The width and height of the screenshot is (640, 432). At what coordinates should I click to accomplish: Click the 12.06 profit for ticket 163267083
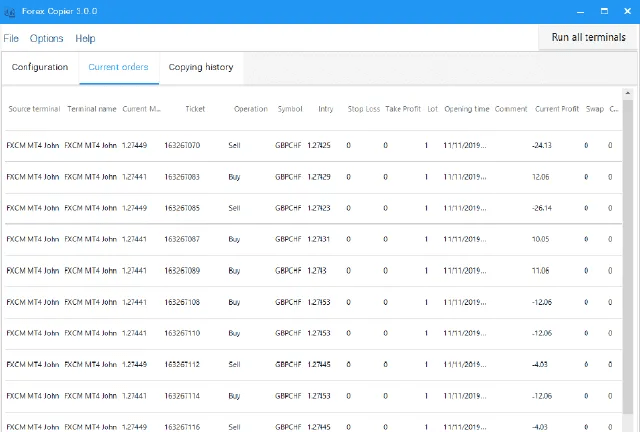(x=541, y=177)
